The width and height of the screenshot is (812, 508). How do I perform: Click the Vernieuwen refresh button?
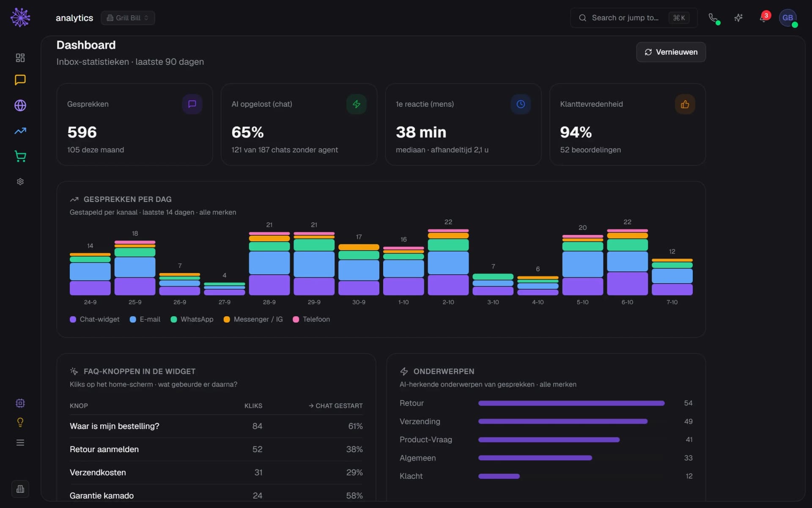point(671,52)
